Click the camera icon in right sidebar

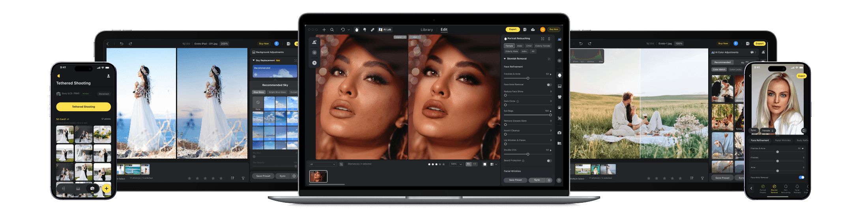(559, 133)
